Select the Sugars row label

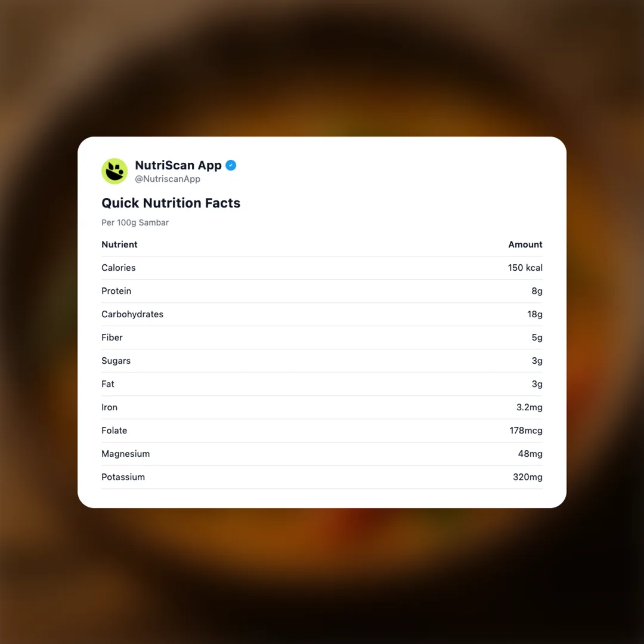click(x=116, y=361)
